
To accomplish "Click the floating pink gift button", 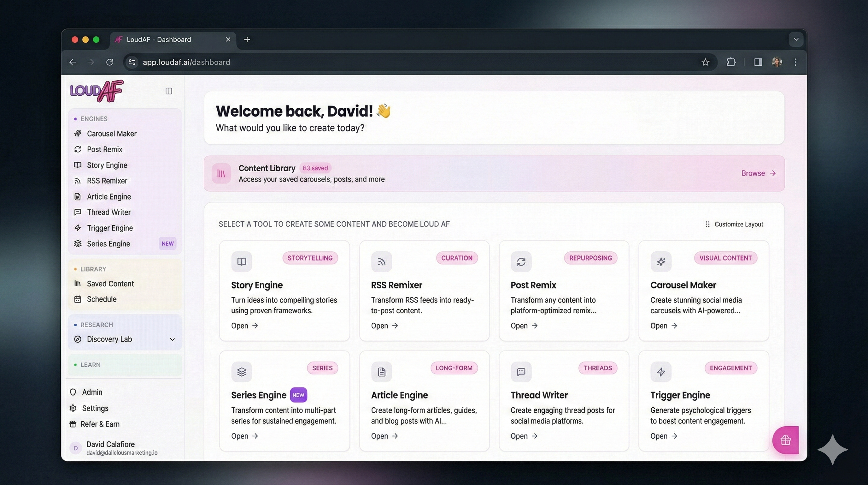I will (785, 440).
